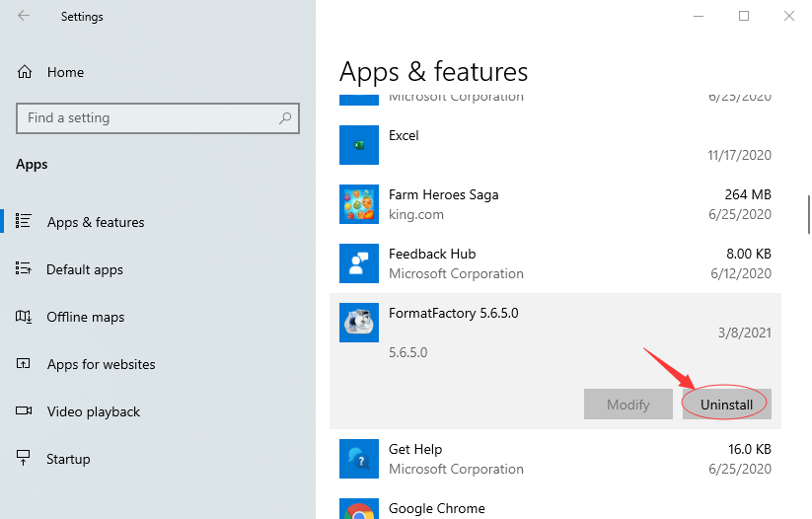Click the Home house icon
This screenshot has width=812, height=519.
(x=25, y=72)
